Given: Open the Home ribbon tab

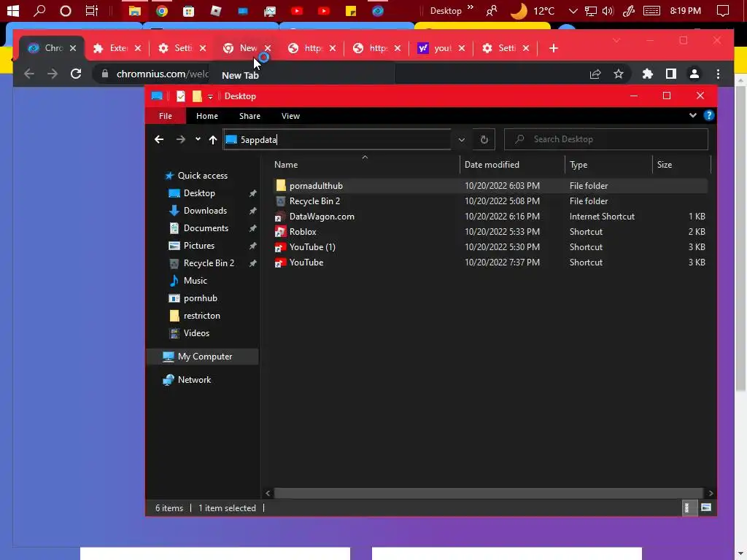Looking at the screenshot, I should point(206,116).
